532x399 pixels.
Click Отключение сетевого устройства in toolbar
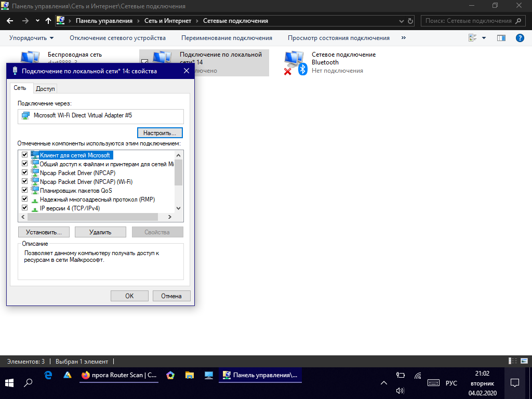click(117, 38)
